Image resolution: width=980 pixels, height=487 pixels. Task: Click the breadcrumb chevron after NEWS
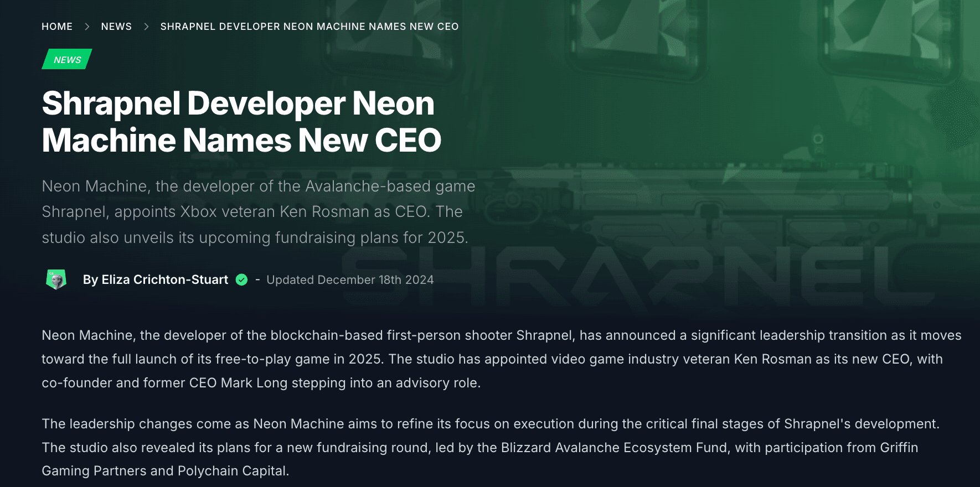coord(146,26)
